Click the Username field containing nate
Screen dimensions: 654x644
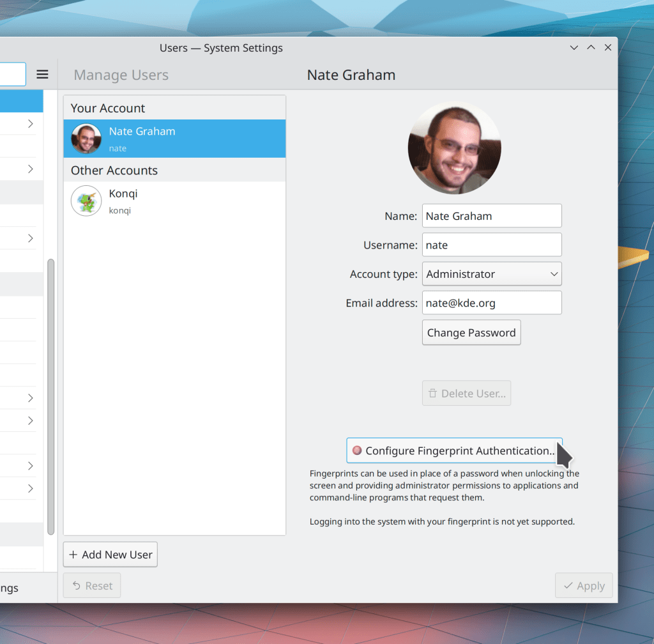(491, 245)
